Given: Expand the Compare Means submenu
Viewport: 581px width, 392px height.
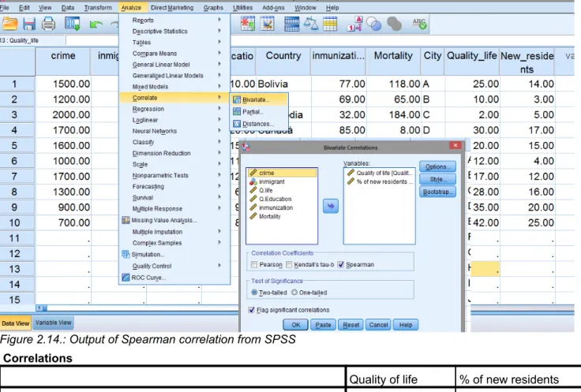Looking at the screenshot, I should click(x=174, y=54).
